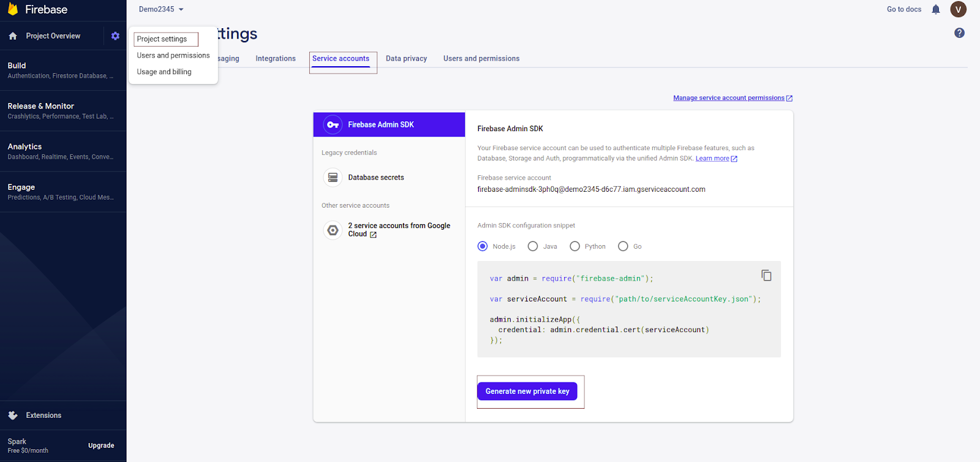Open the Project Overview page
Screen dimensions: 980x462
pos(53,36)
